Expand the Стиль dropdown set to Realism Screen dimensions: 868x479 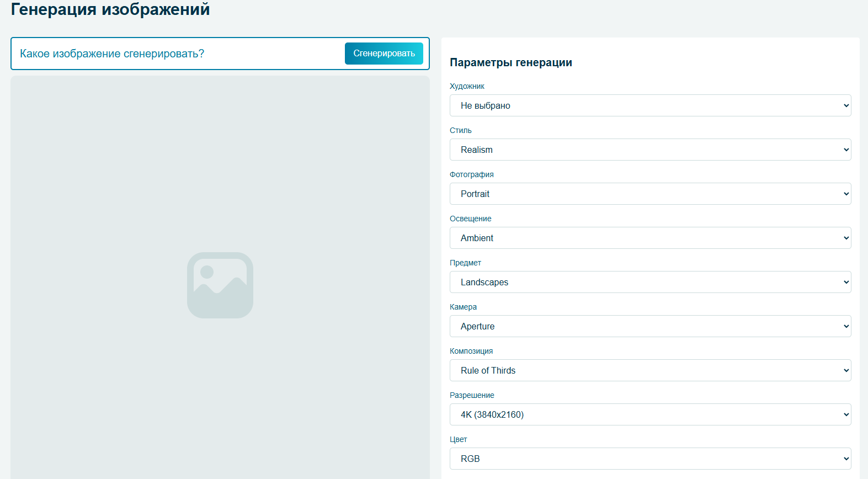click(649, 150)
